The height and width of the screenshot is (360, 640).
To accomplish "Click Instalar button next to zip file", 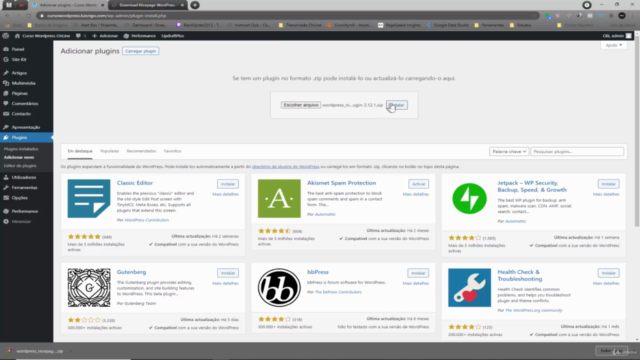I will click(397, 105).
